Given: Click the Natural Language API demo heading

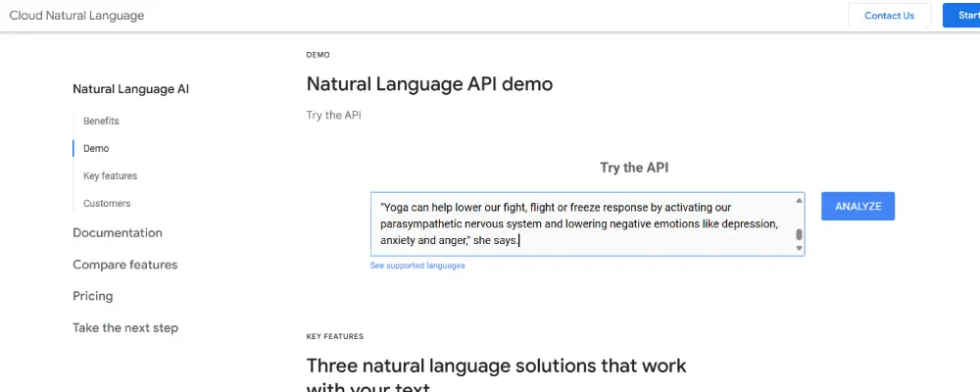Looking at the screenshot, I should coord(429,84).
